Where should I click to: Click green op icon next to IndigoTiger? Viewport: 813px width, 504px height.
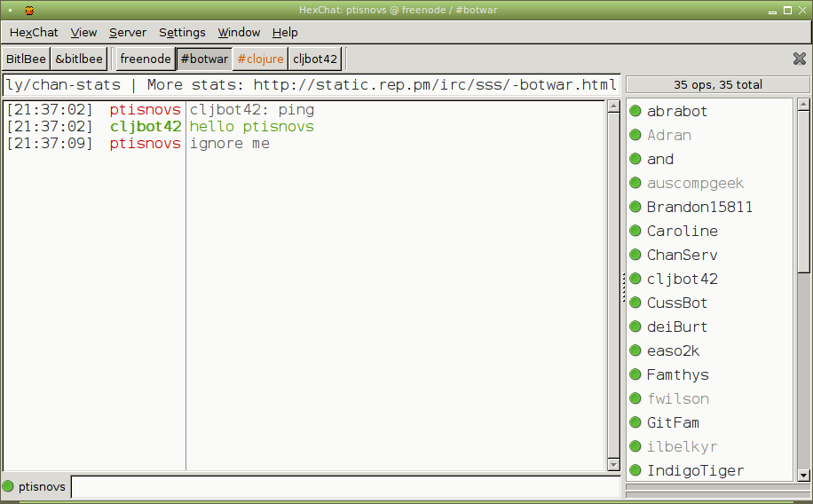(x=635, y=469)
